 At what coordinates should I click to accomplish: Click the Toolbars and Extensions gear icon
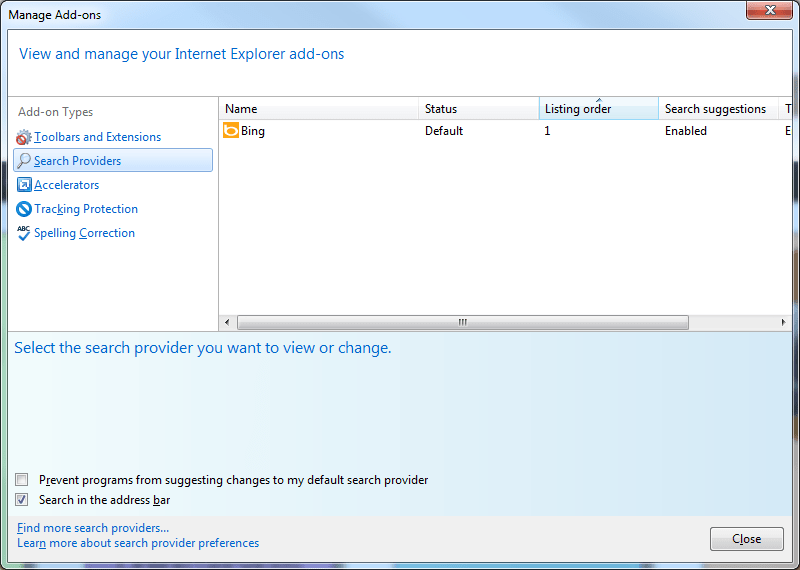[x=23, y=137]
